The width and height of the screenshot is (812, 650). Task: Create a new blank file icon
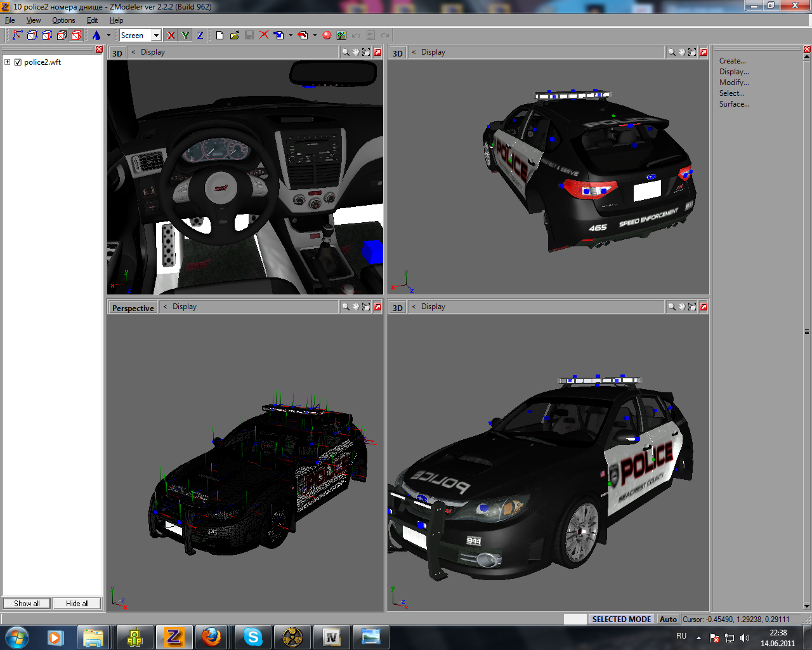(219, 36)
